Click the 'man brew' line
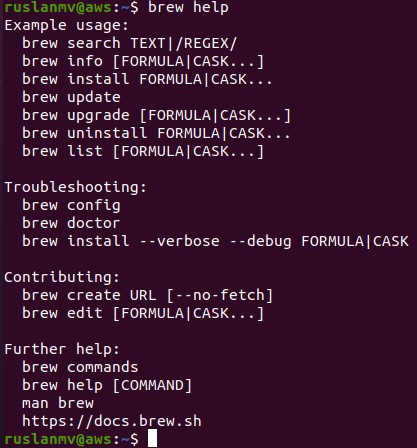This screenshot has width=417, height=448. pyautogui.click(x=58, y=403)
